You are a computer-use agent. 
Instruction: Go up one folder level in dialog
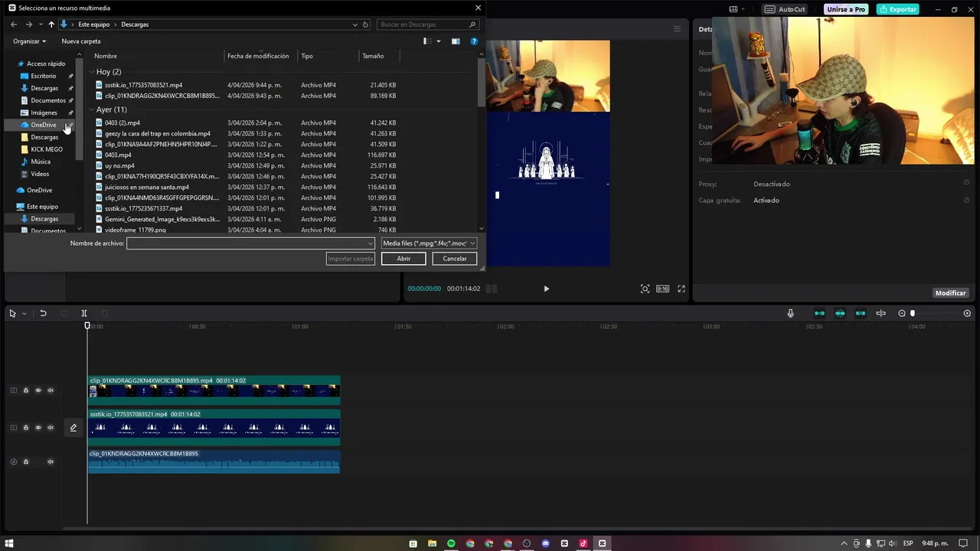pos(51,24)
